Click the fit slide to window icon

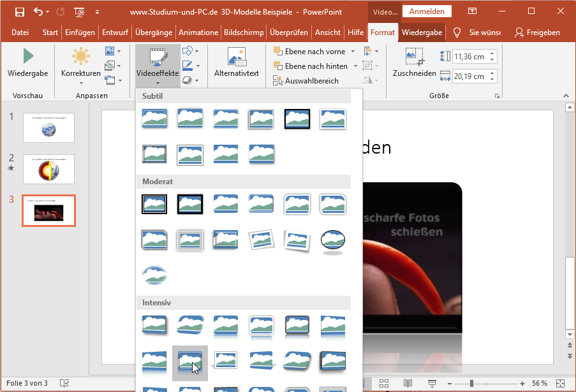(560, 384)
